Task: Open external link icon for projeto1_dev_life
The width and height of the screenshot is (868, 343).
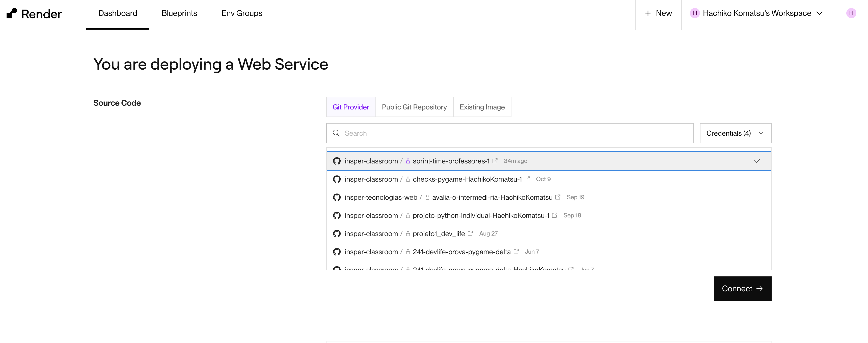Action: pyautogui.click(x=470, y=233)
